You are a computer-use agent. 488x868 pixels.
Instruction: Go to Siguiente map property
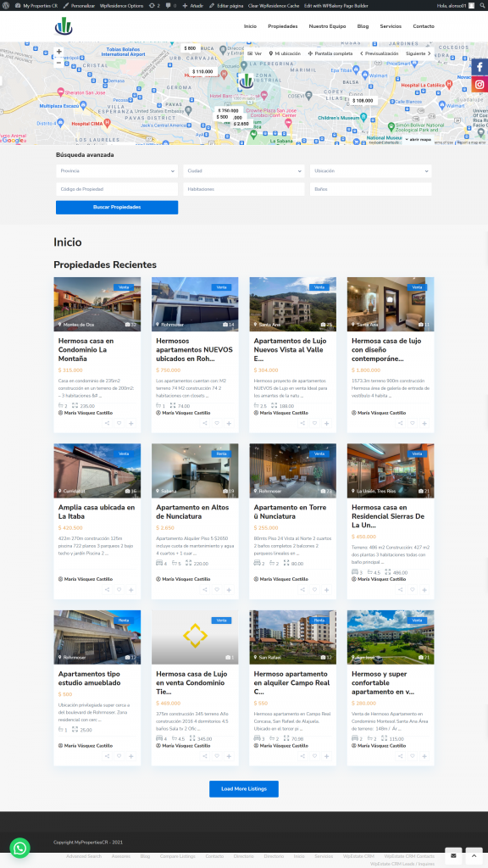[419, 53]
